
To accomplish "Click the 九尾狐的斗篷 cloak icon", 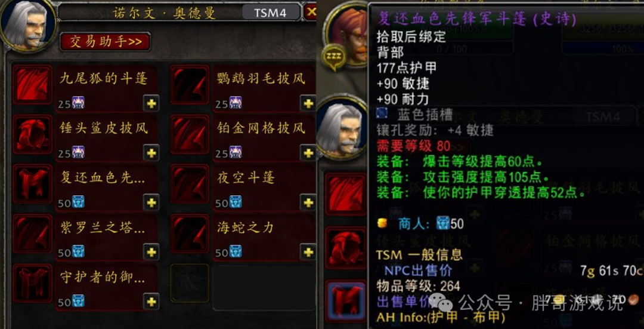I will [32, 85].
